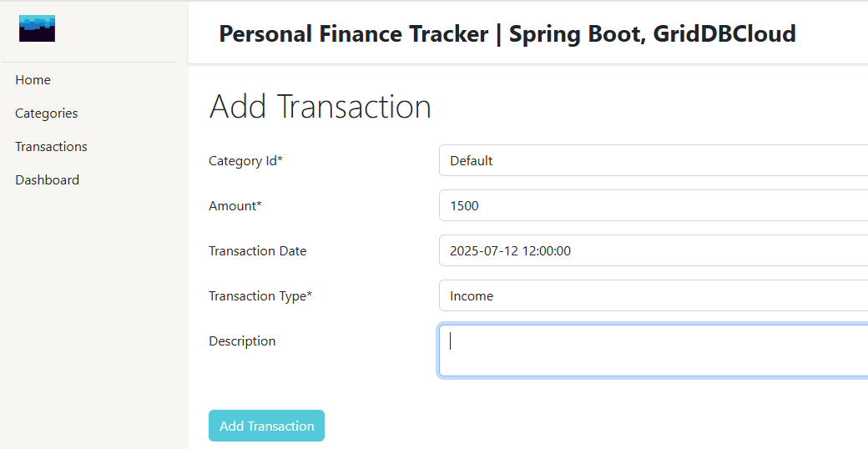Select the Transaction Date label
868x449 pixels.
point(257,251)
